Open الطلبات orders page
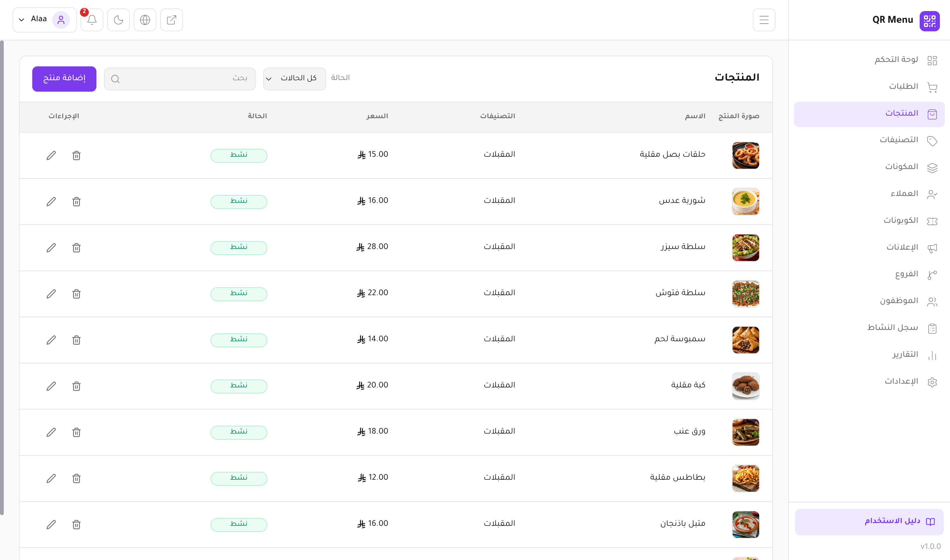 pyautogui.click(x=869, y=87)
